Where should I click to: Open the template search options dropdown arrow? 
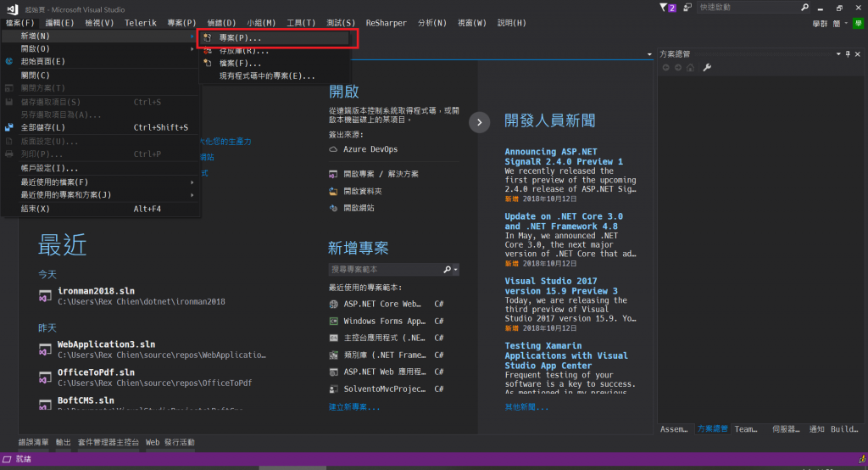pos(455,270)
